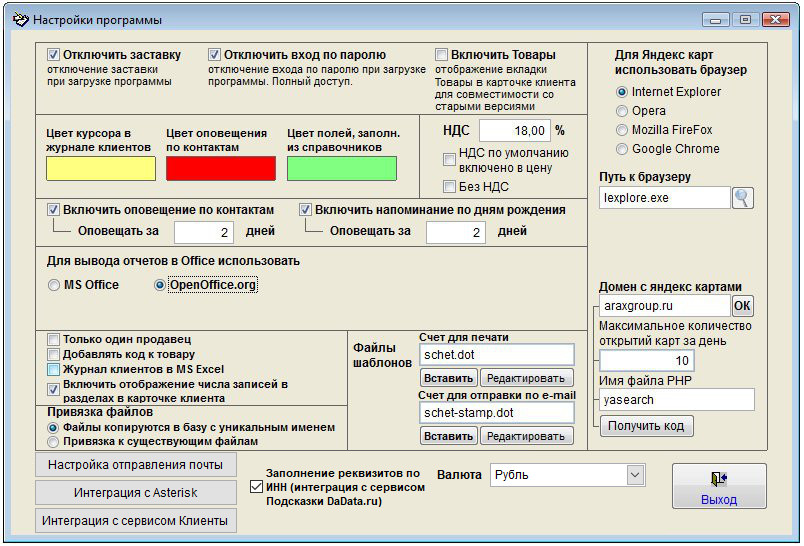This screenshot has width=804, height=546.
Task: Select Opera as the maps browser
Action: tap(621, 111)
